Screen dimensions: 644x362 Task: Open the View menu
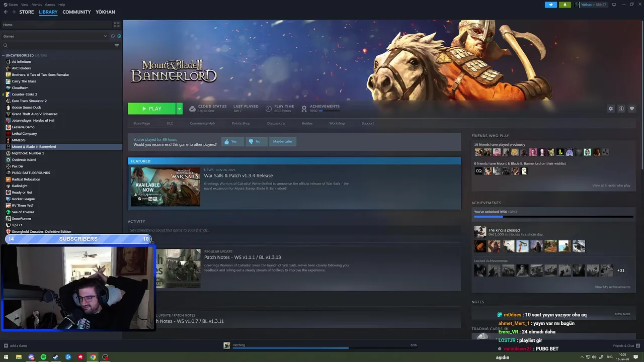[x=24, y=5]
